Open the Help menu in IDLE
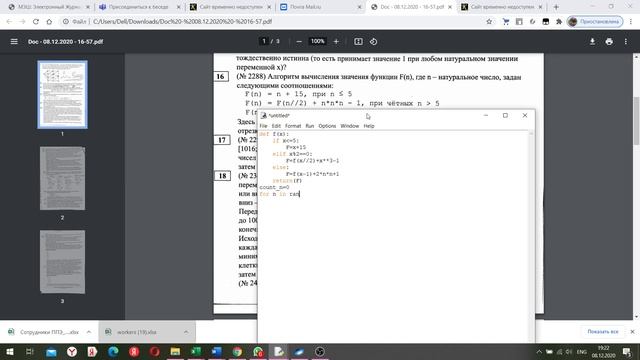640x360 pixels. 369,126
